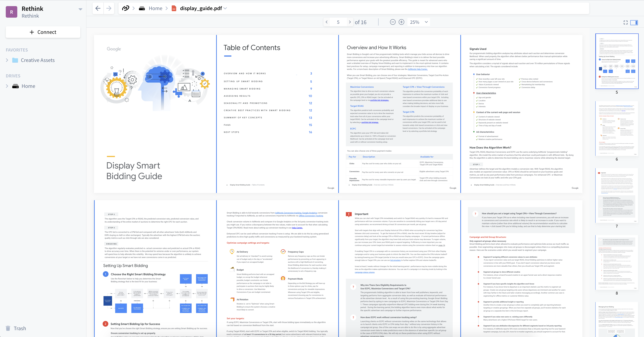Image resolution: width=644 pixels, height=337 pixels.
Task: Open the Trash
Action: coord(16,328)
